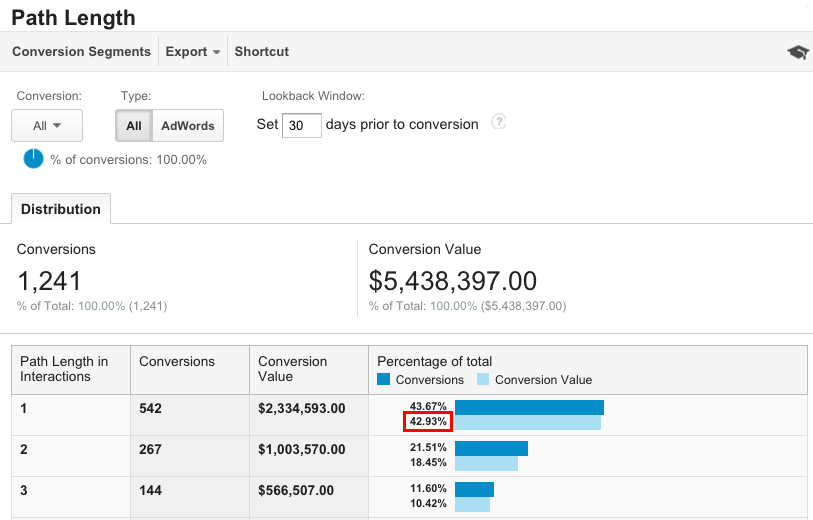Click the dark blue bar for path length 1
This screenshot has width=813, height=520.
tap(529, 407)
